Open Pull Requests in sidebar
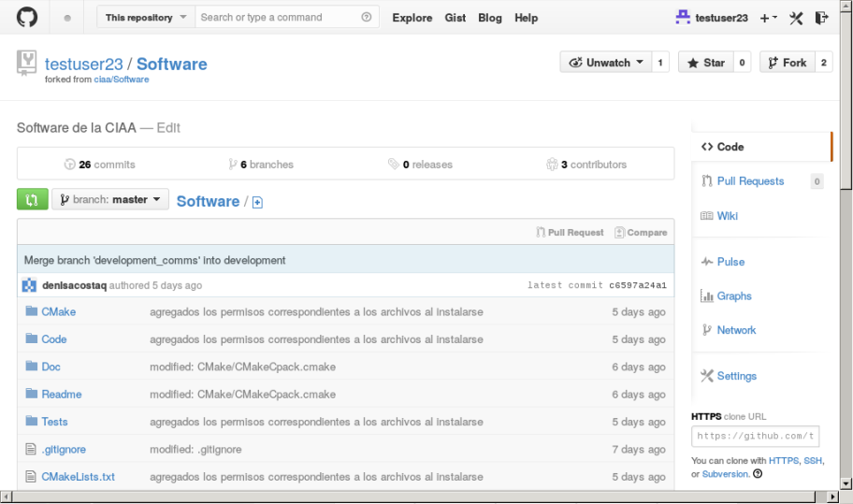Image resolution: width=853 pixels, height=504 pixels. click(750, 181)
